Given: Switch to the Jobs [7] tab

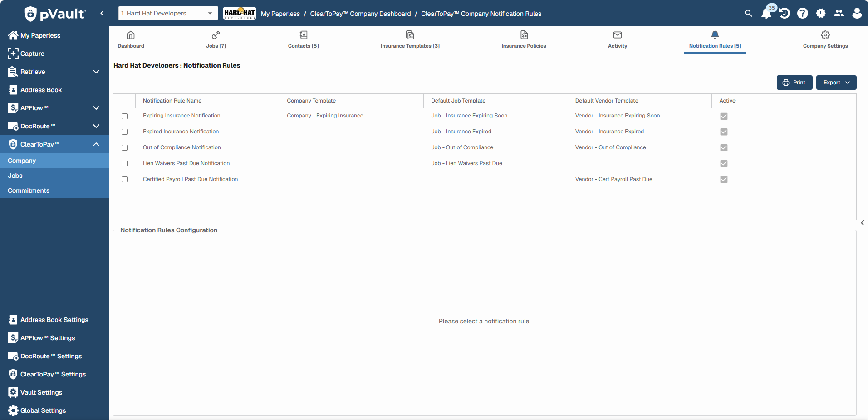Looking at the screenshot, I should [x=216, y=40].
